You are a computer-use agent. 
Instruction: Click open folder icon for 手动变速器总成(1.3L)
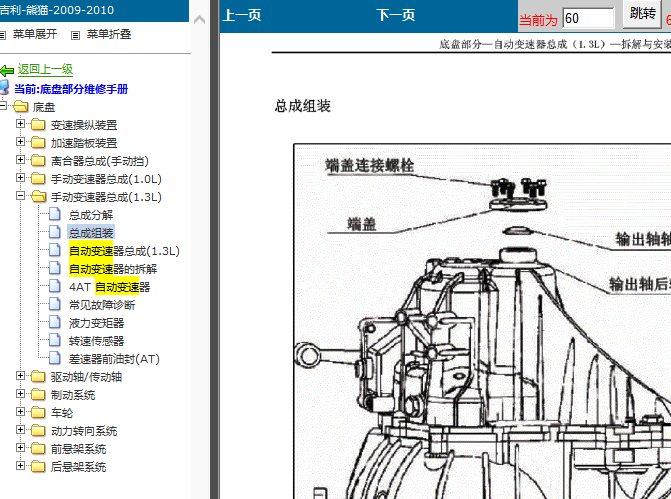click(x=39, y=196)
